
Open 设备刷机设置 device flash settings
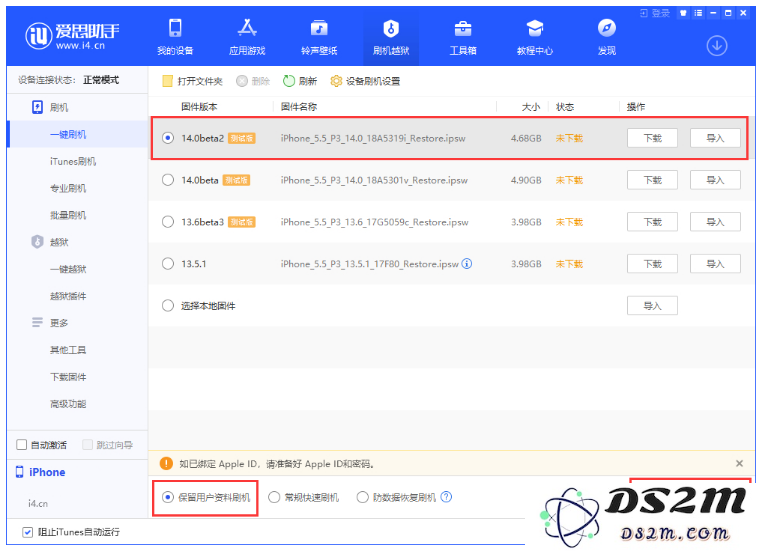point(365,81)
